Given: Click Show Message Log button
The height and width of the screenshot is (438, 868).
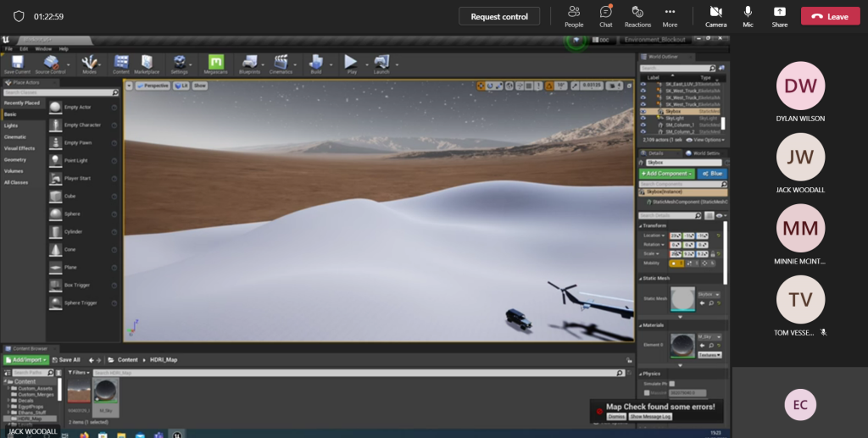Looking at the screenshot, I should [650, 417].
